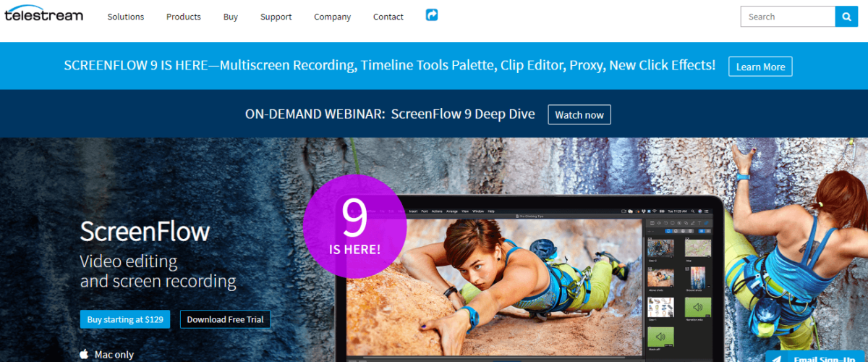
Task: Open the Products menu
Action: click(184, 17)
